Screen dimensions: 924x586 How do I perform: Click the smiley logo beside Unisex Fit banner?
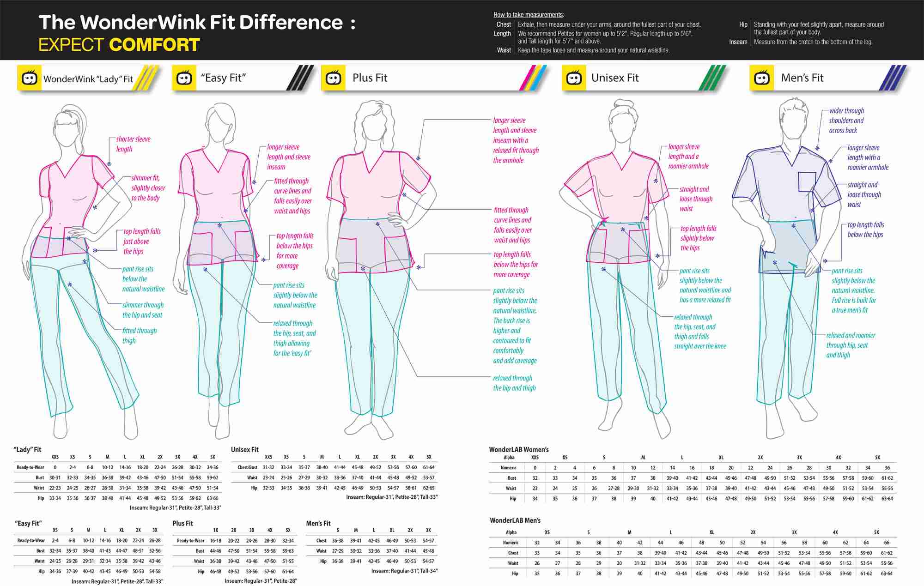tap(574, 78)
